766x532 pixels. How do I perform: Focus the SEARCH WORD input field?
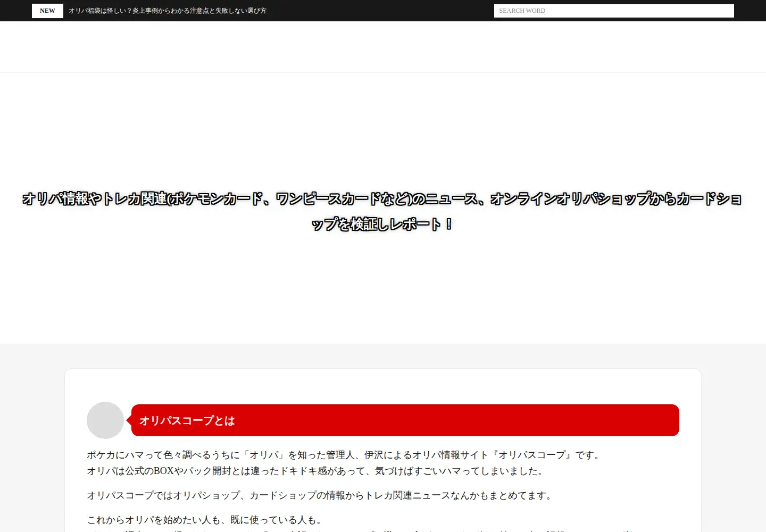click(x=614, y=11)
